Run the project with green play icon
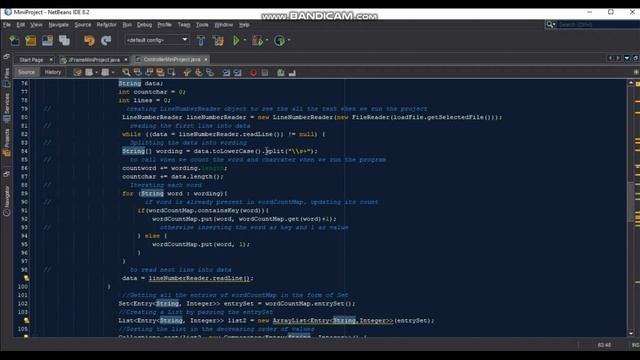Viewport: 640px width, 360px height. (x=236, y=40)
